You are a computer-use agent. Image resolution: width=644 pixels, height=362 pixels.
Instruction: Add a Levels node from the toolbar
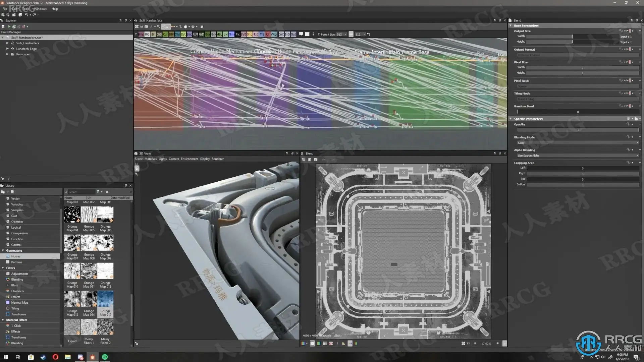click(x=225, y=34)
